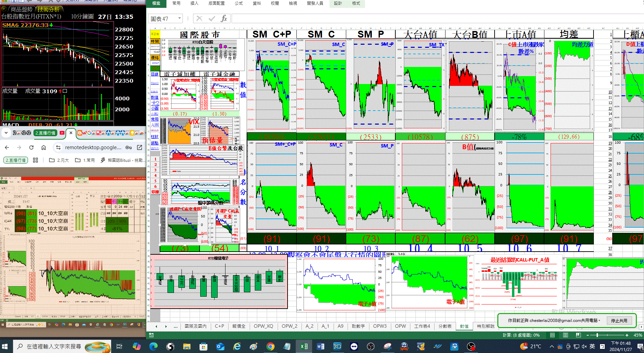Image resolution: width=644 pixels, height=353 pixels.
Task: Click the 停止共用 stop sharing button
Action: pyautogui.click(x=619, y=321)
